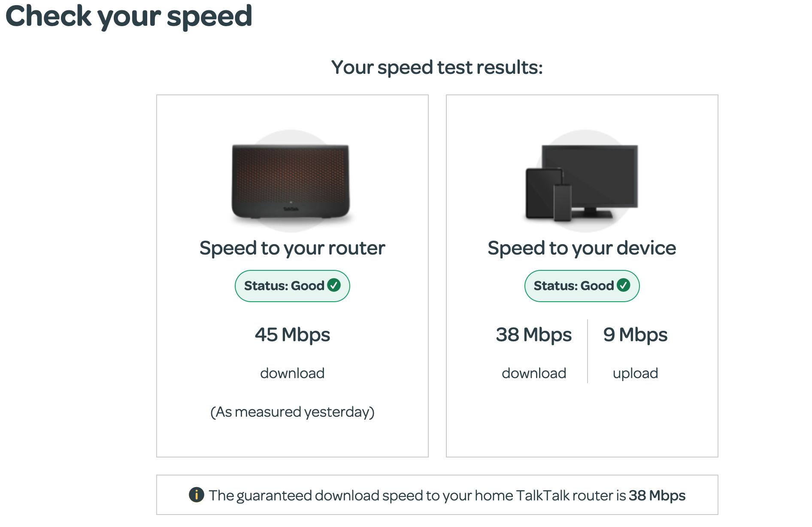812x527 pixels.
Task: Click the Status: Good badge under router
Action: pyautogui.click(x=292, y=285)
